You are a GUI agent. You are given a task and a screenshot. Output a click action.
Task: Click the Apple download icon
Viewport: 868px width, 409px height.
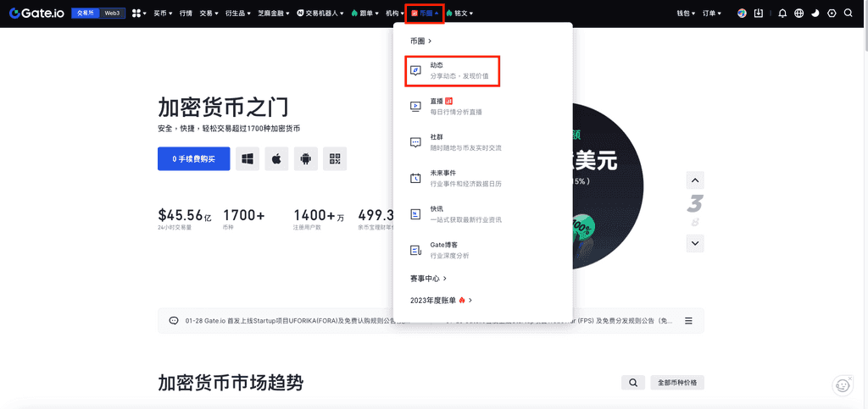(x=276, y=159)
